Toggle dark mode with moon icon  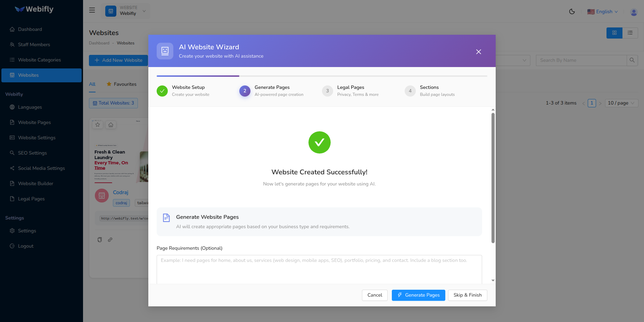(572, 11)
